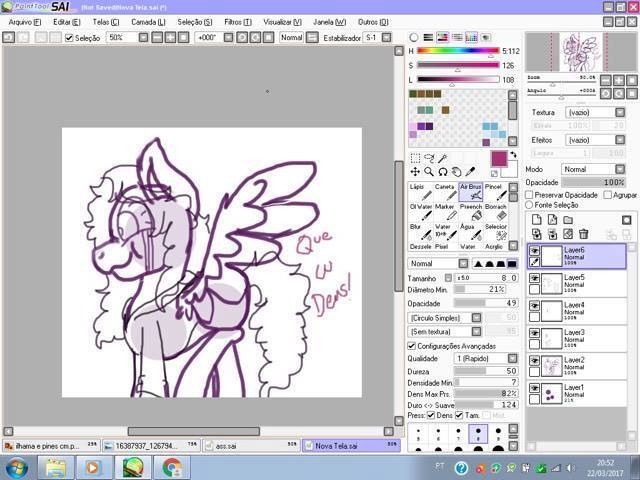The image size is (640, 480).
Task: Choose the rotate view tool
Action: click(x=443, y=172)
